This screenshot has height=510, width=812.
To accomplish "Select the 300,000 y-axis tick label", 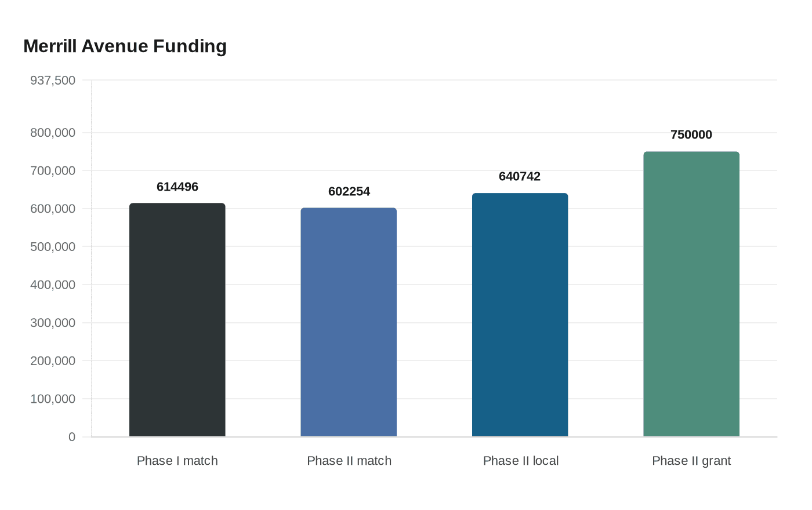I will [53, 323].
